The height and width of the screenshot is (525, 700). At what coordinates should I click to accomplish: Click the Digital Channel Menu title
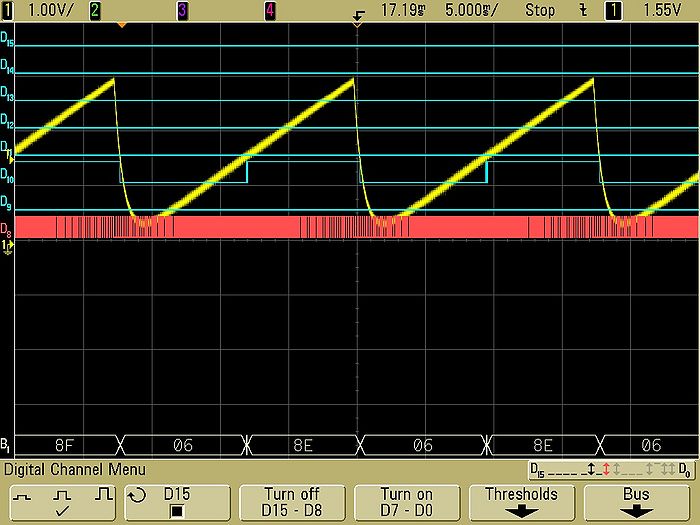click(x=75, y=469)
